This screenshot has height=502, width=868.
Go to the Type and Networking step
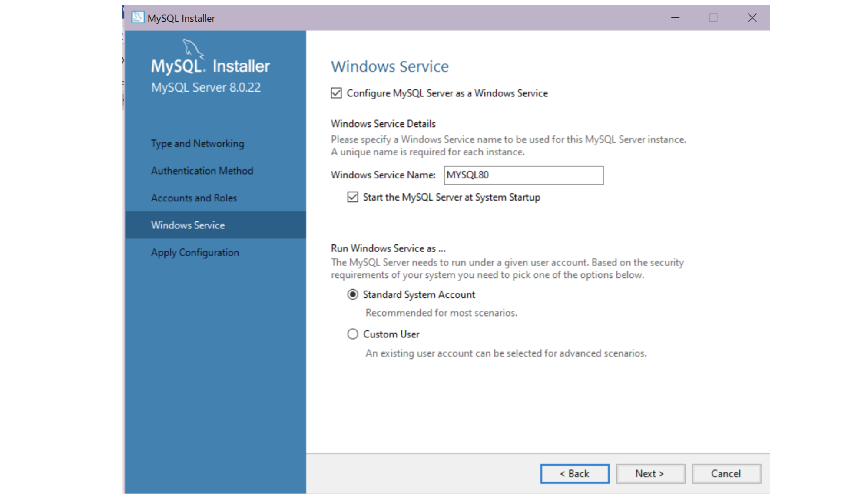click(198, 143)
